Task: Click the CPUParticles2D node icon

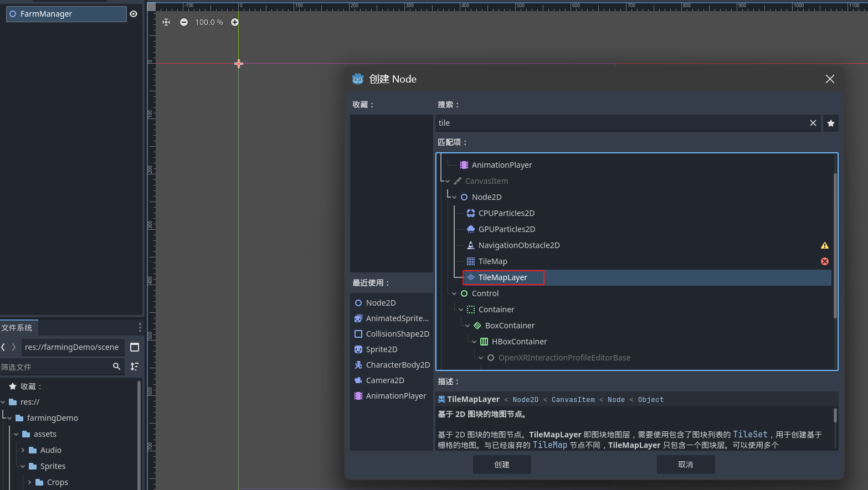Action: pyautogui.click(x=470, y=213)
